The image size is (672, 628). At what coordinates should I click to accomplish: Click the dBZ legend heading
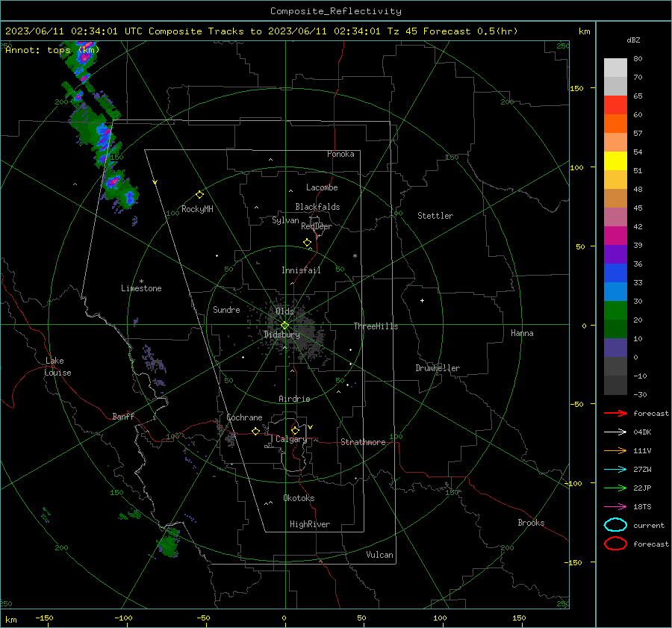click(633, 40)
